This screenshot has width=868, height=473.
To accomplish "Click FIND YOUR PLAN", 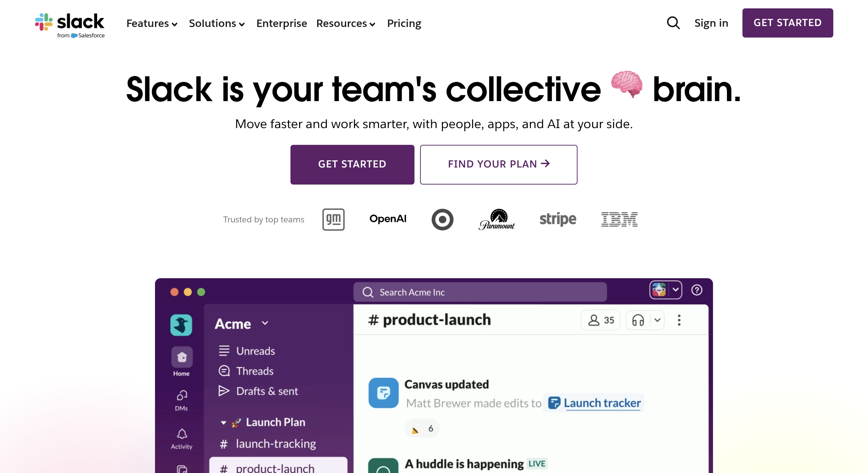I will coord(498,164).
